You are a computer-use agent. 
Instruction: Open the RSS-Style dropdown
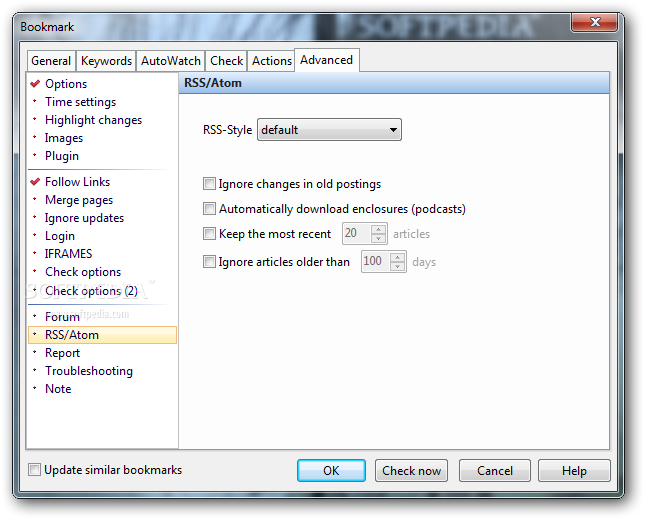coord(329,130)
